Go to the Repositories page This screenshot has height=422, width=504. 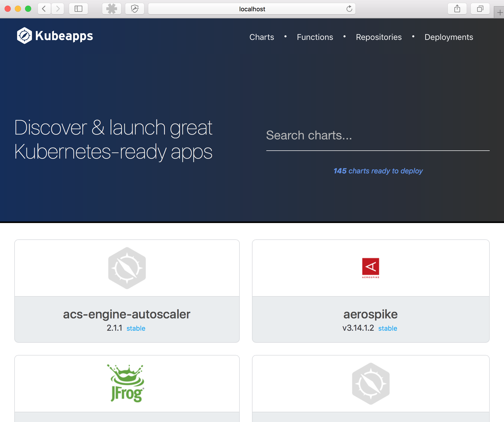pos(379,37)
